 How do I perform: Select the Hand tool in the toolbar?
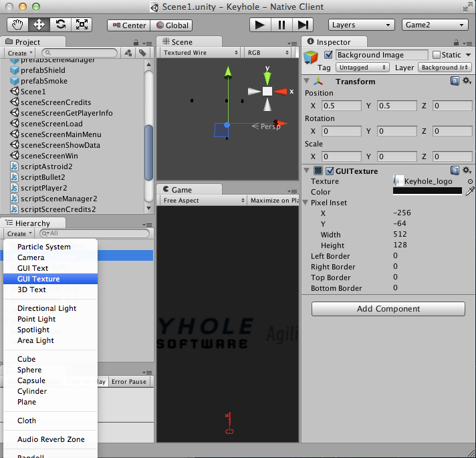18,25
